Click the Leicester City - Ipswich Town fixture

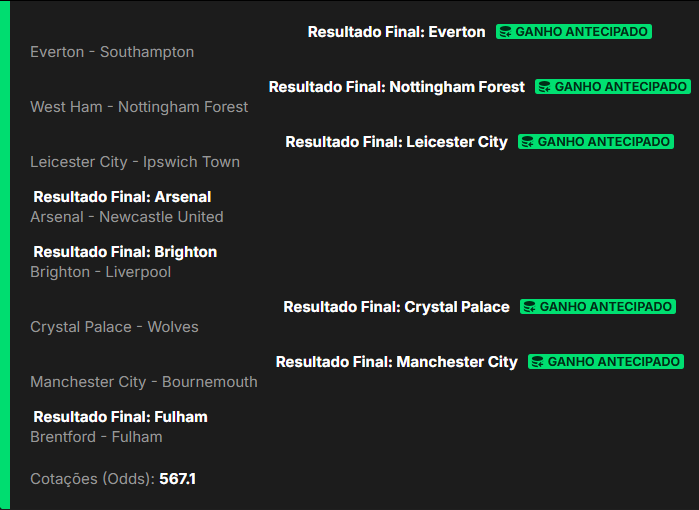[135, 162]
